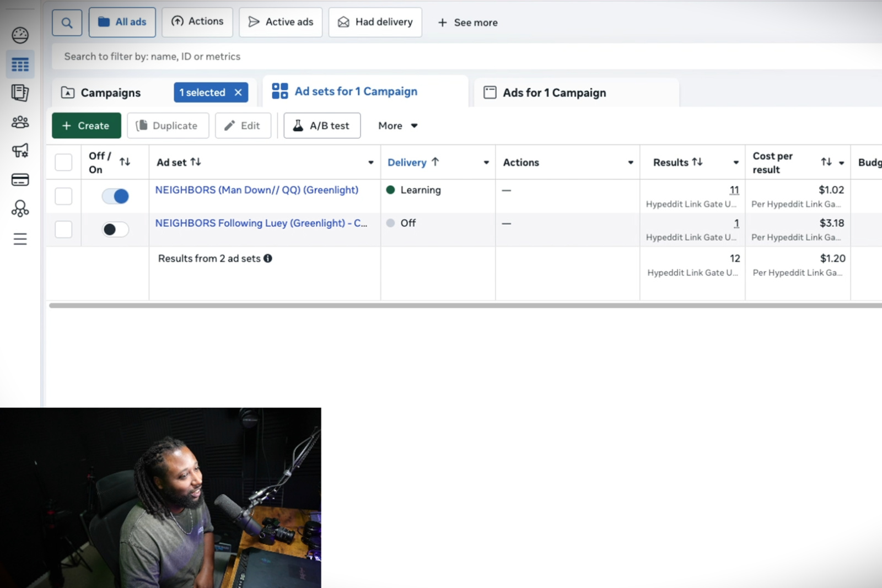Open the account overview gauge icon

pos(20,35)
